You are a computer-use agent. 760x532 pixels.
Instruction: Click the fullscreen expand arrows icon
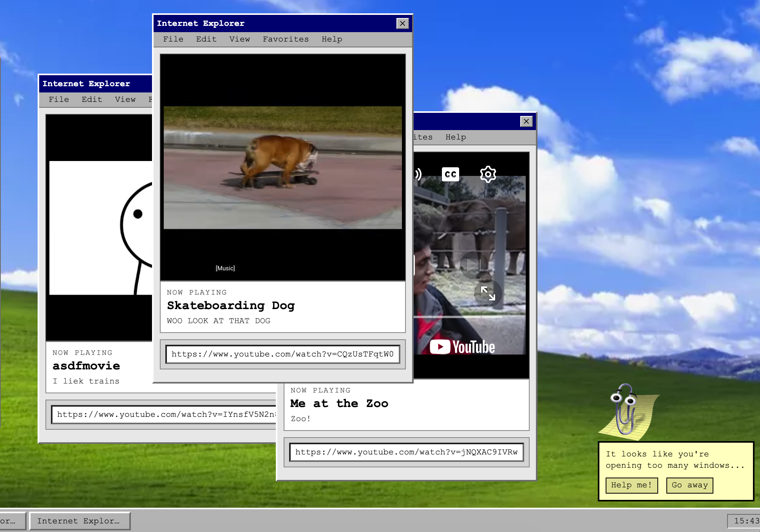pos(488,293)
